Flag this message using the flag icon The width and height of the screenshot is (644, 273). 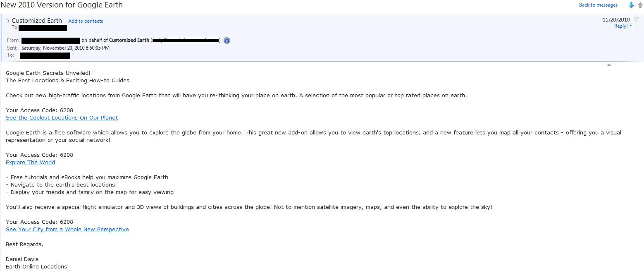tap(636, 19)
